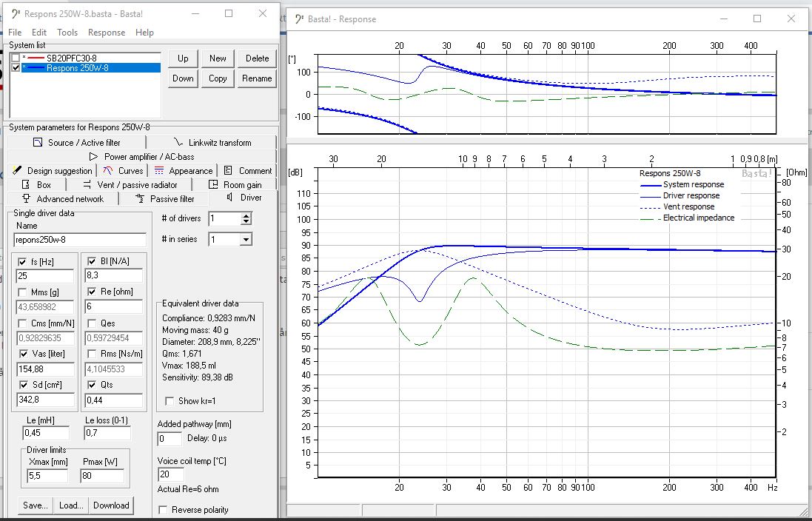This screenshot has width=812, height=521.
Task: Check the Mms [g] parameter checkbox
Action: point(23,292)
